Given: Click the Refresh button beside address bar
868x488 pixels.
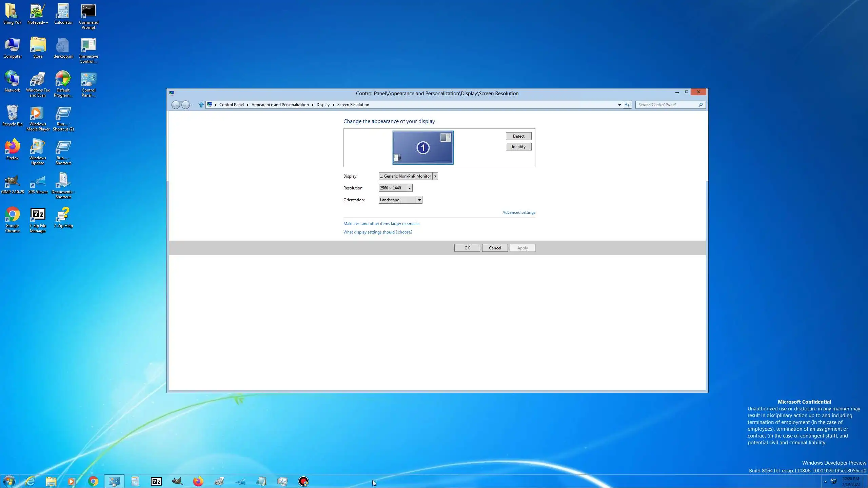Looking at the screenshot, I should tap(627, 105).
